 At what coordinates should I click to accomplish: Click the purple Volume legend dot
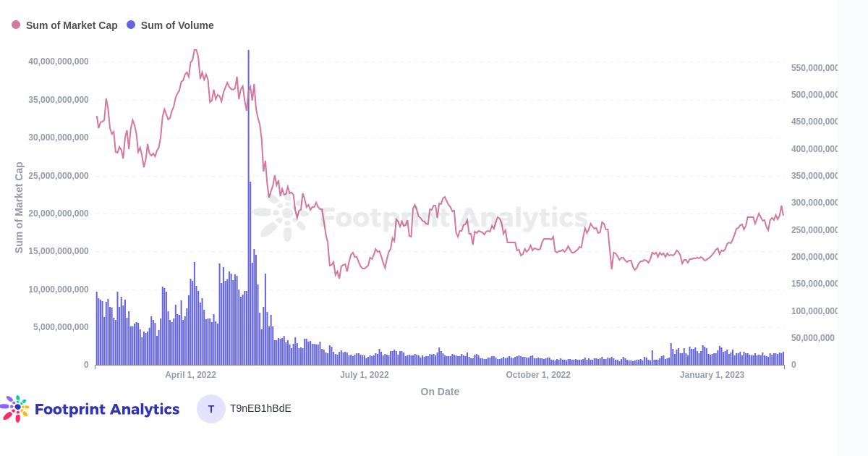coord(131,25)
